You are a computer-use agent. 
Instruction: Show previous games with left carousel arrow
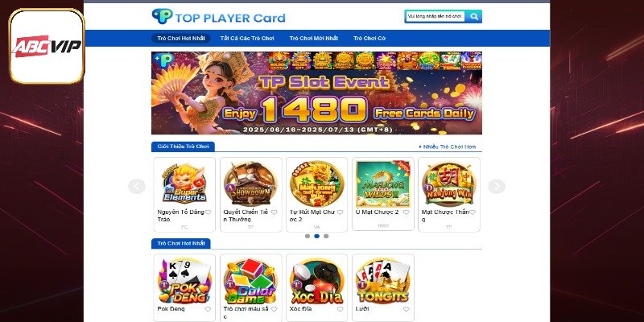click(x=137, y=187)
